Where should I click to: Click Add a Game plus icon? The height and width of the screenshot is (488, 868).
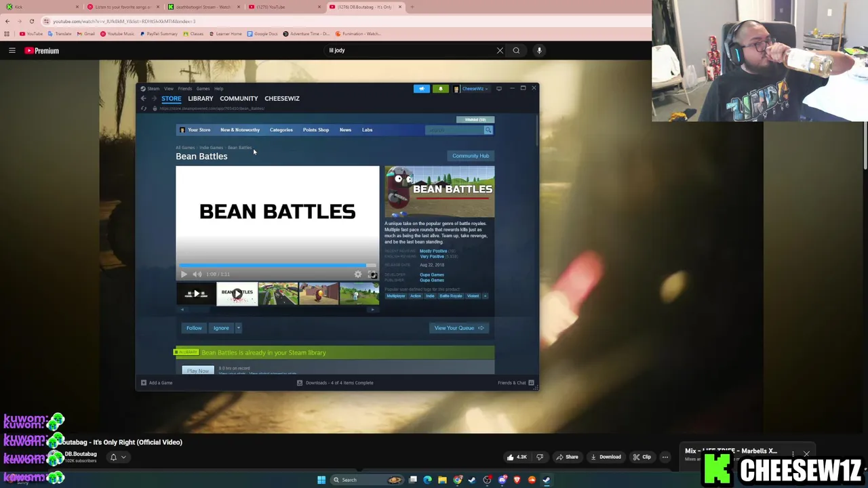point(143,383)
